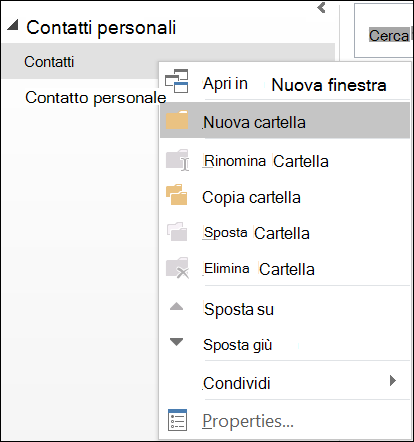The width and height of the screenshot is (414, 442).
Task: Choose Sposta Cartella
Action: pos(285,233)
